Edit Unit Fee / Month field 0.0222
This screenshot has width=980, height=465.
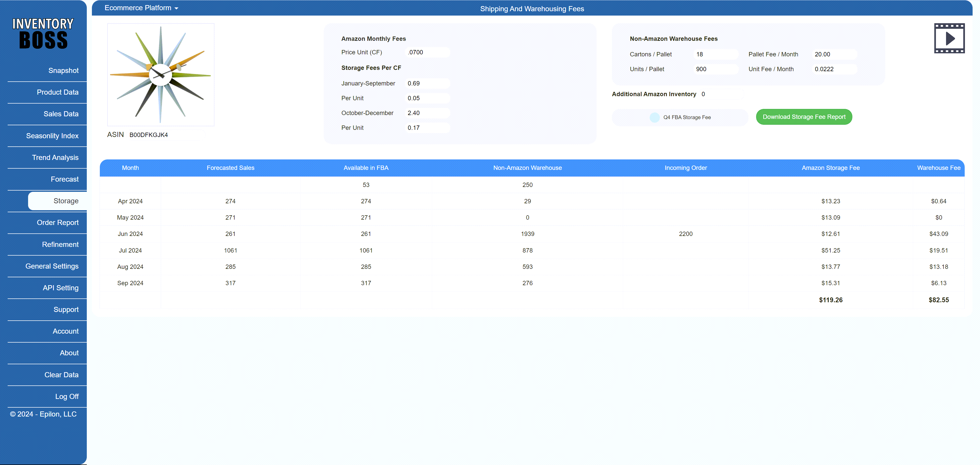pos(835,69)
